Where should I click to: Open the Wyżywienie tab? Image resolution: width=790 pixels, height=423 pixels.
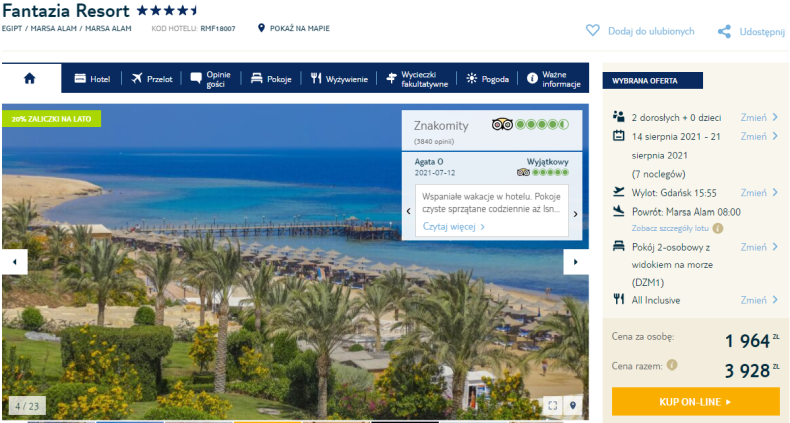click(x=339, y=79)
